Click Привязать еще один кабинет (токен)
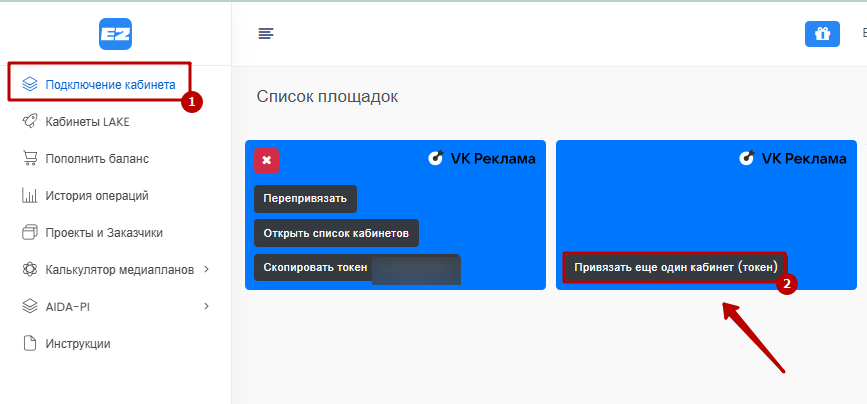This screenshot has width=867, height=404. [x=675, y=267]
